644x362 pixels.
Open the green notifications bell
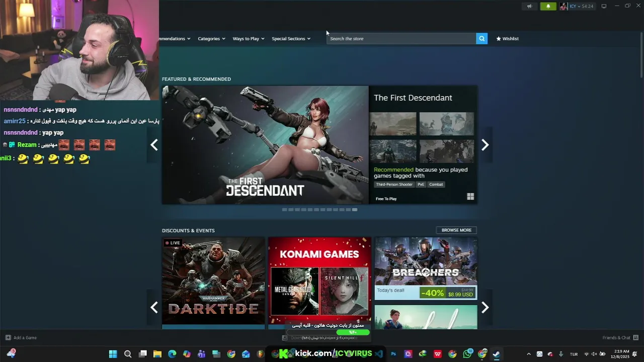click(548, 6)
